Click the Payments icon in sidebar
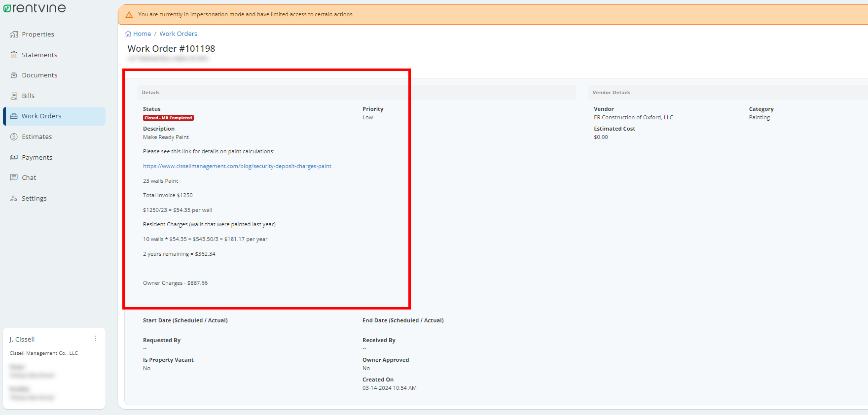The width and height of the screenshot is (868, 415). (14, 158)
